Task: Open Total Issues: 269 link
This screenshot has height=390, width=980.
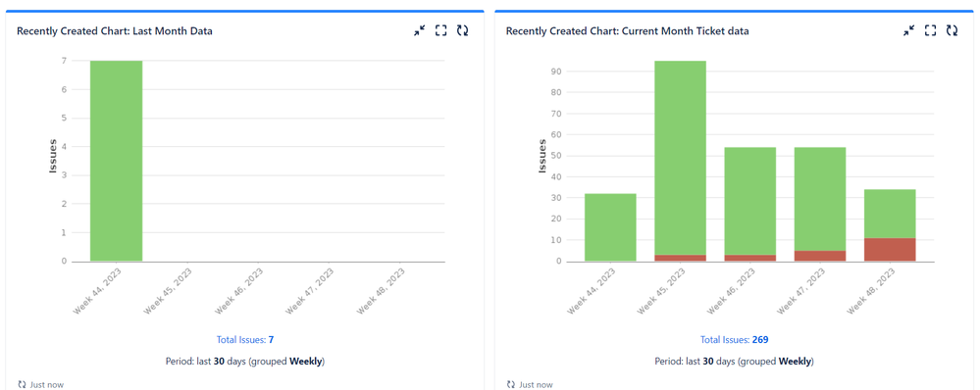Action: tap(735, 340)
